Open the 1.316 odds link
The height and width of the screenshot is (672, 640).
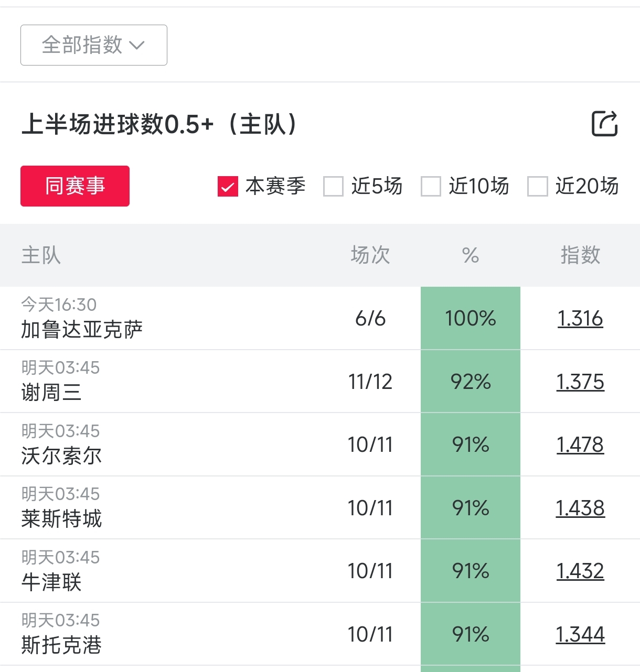click(580, 319)
